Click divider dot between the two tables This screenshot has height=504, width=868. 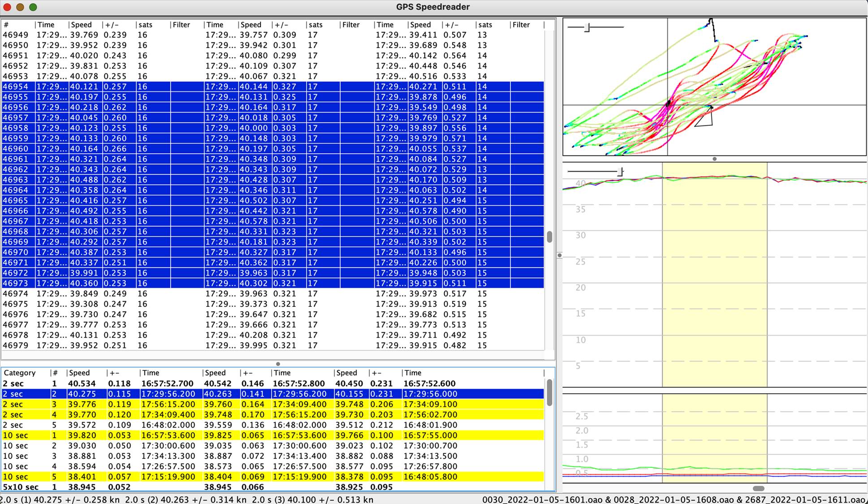(x=278, y=364)
